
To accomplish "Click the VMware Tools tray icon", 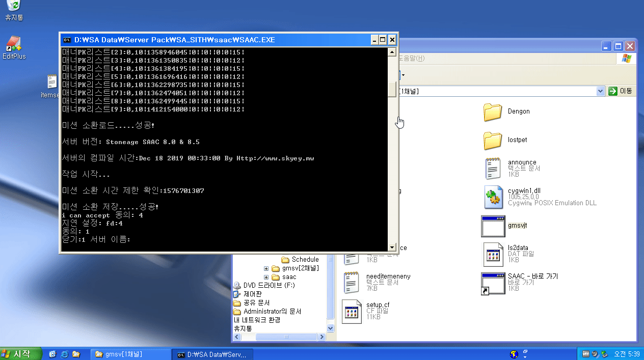I will coord(586,354).
